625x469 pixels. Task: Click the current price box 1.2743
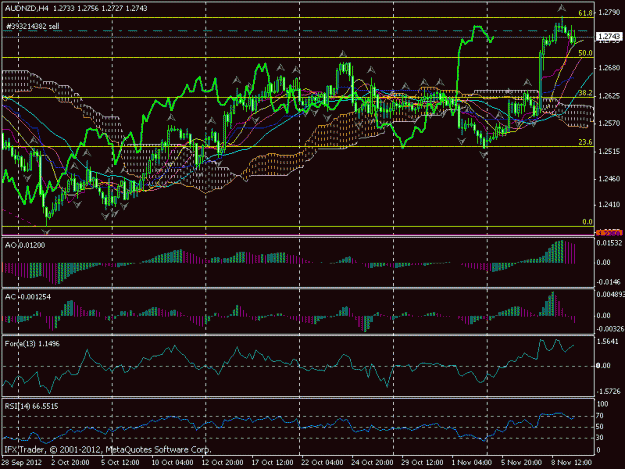coord(609,37)
